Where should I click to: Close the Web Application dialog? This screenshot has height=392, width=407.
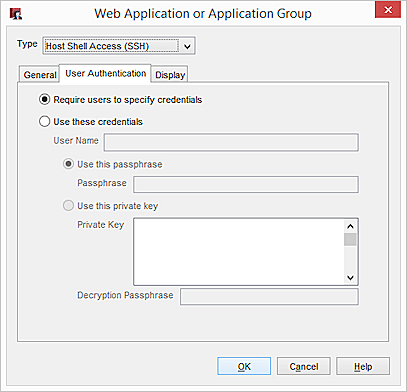(x=388, y=10)
